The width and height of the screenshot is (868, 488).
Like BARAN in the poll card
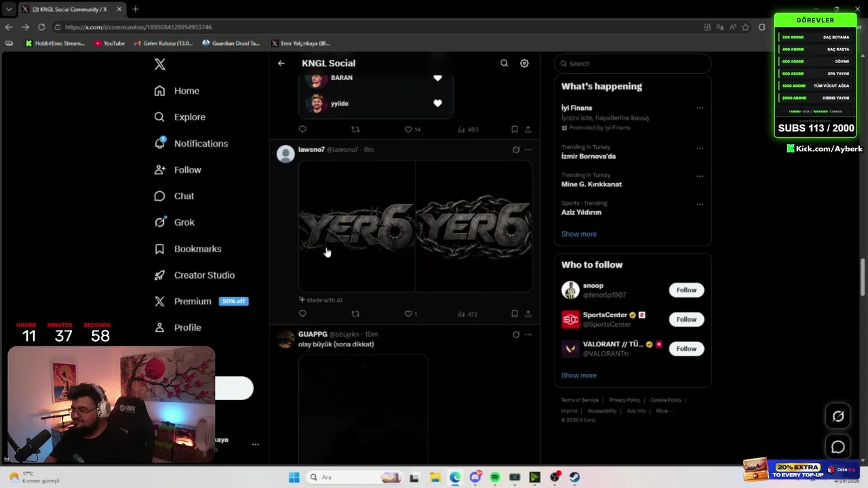pyautogui.click(x=437, y=78)
